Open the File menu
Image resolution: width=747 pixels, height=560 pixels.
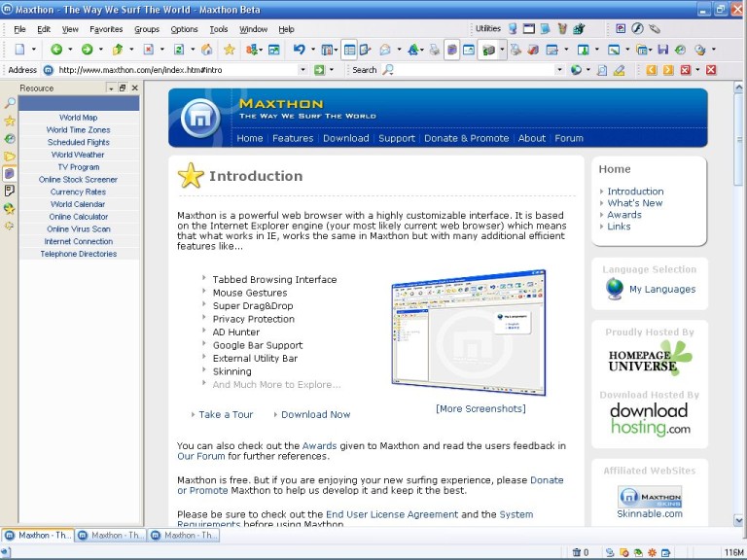19,29
